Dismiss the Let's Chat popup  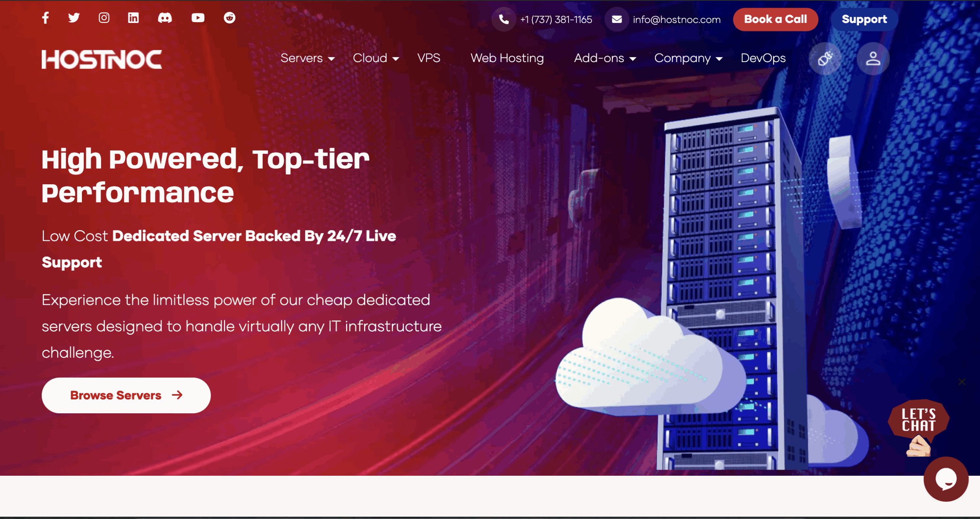point(962,381)
